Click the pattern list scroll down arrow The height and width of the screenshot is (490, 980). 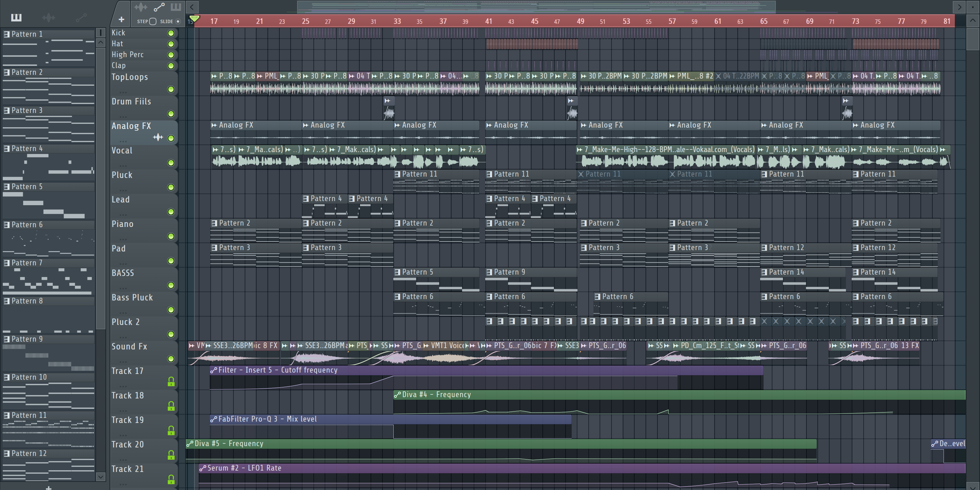click(x=100, y=476)
